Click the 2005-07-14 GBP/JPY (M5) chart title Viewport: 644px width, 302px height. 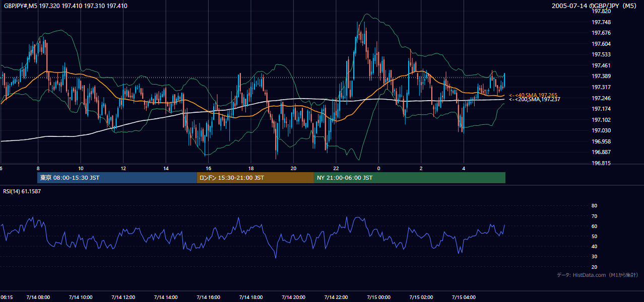click(x=595, y=6)
